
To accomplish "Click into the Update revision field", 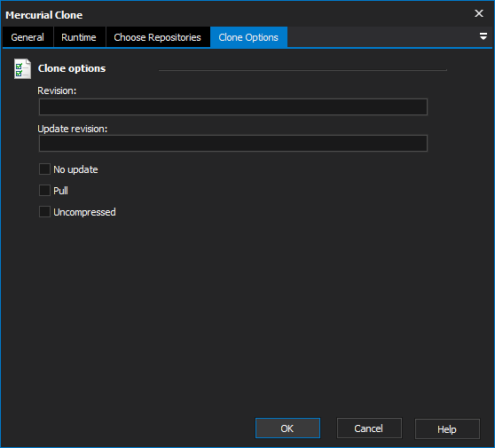I will click(x=233, y=144).
